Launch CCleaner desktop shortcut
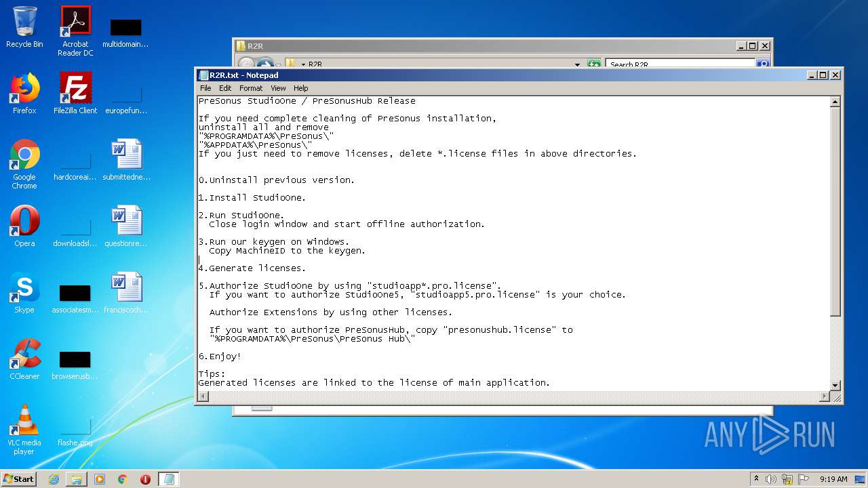Image resolution: width=868 pixels, height=488 pixels. pos(24,359)
